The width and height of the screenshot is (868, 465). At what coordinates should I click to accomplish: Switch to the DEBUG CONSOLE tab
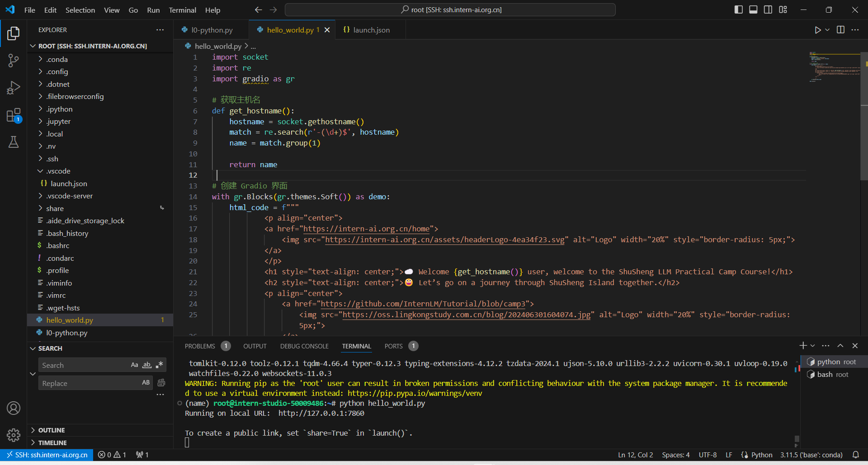point(304,346)
